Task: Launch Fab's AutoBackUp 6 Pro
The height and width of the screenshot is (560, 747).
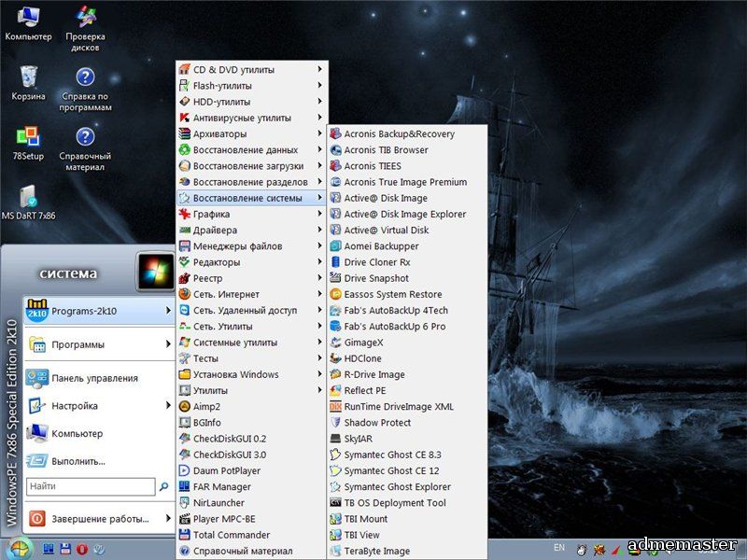Action: coord(407,326)
